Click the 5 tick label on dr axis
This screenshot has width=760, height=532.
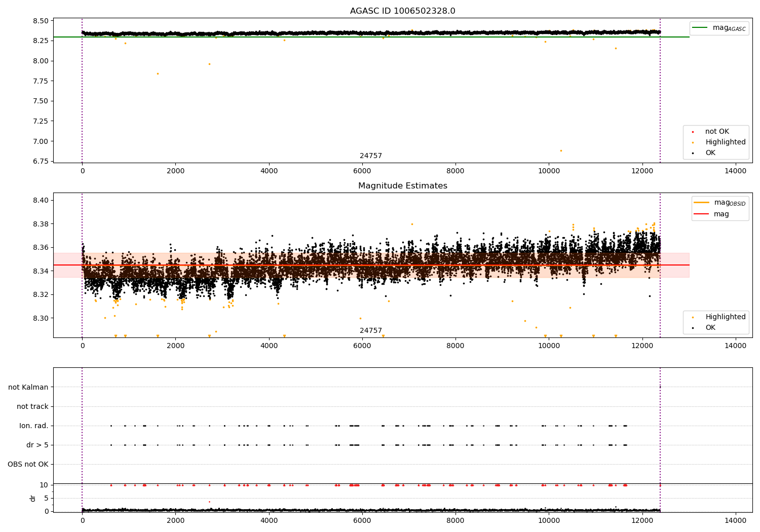tap(47, 498)
